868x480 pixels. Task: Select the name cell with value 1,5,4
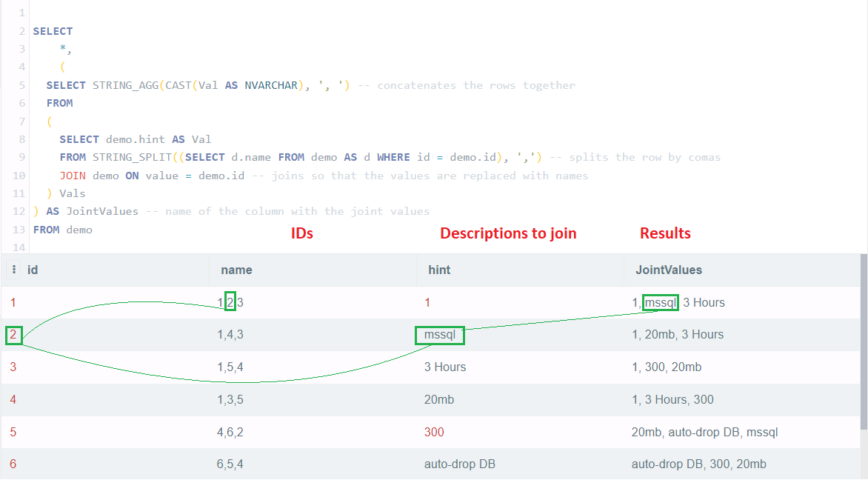pos(230,367)
